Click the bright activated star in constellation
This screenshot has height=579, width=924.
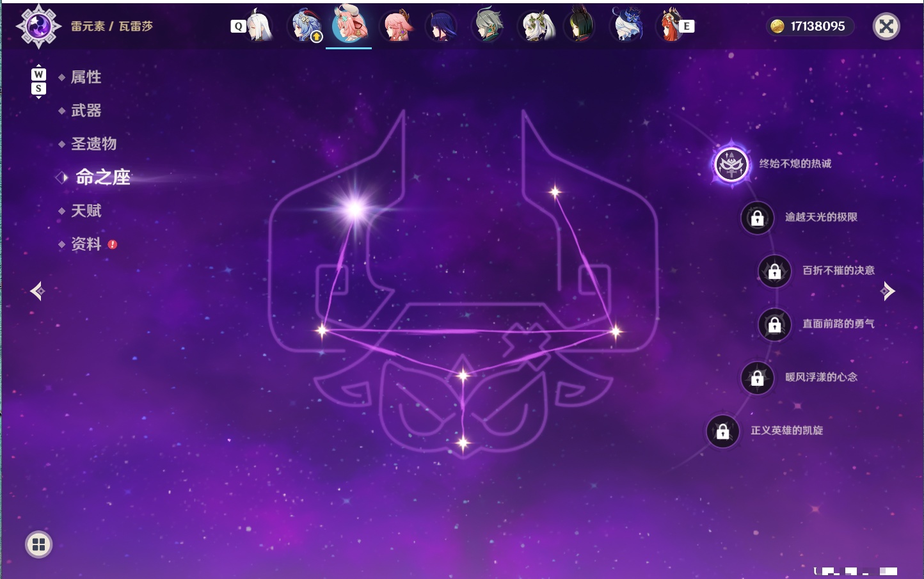click(354, 208)
